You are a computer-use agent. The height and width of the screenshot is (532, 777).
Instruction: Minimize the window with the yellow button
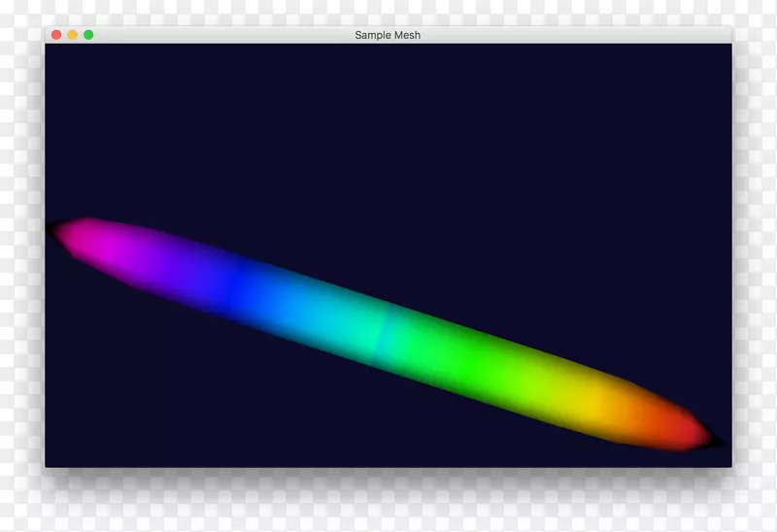coord(72,35)
